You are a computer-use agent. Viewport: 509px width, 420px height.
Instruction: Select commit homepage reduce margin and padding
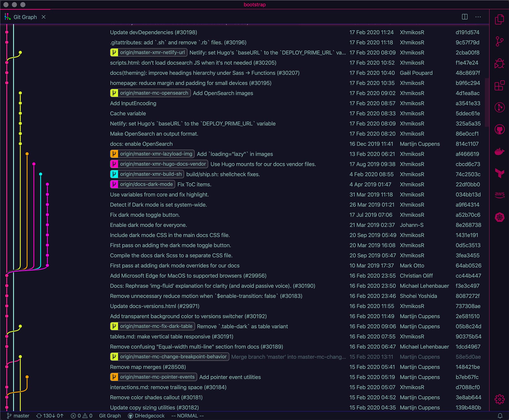191,83
